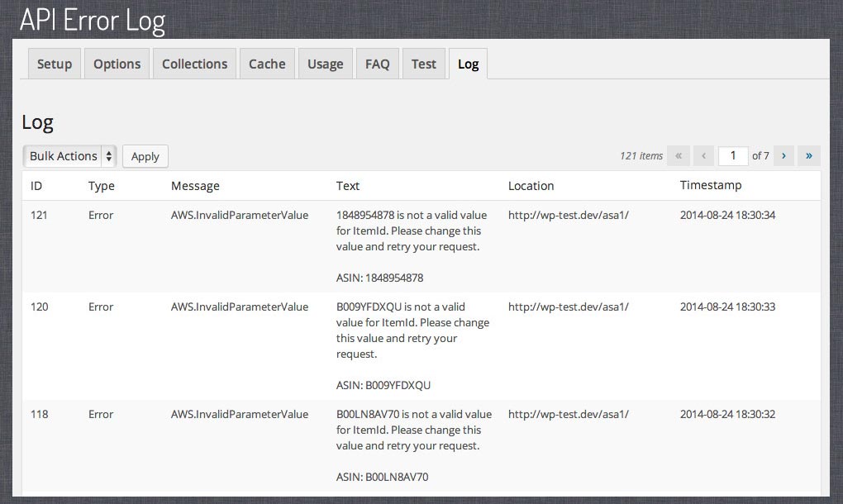Go to the Cache tab
Image resolution: width=843 pixels, height=504 pixels.
click(267, 64)
